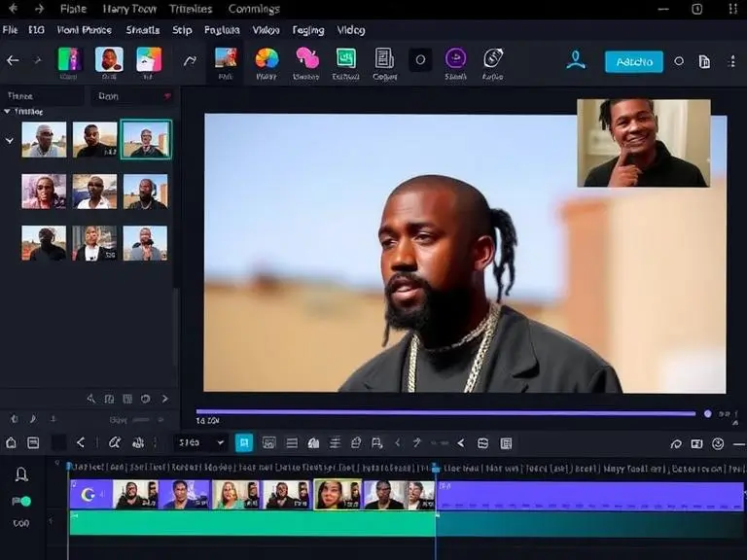Open the green and purple split-screen tool
Image resolution: width=747 pixels, height=560 pixels.
click(x=70, y=59)
